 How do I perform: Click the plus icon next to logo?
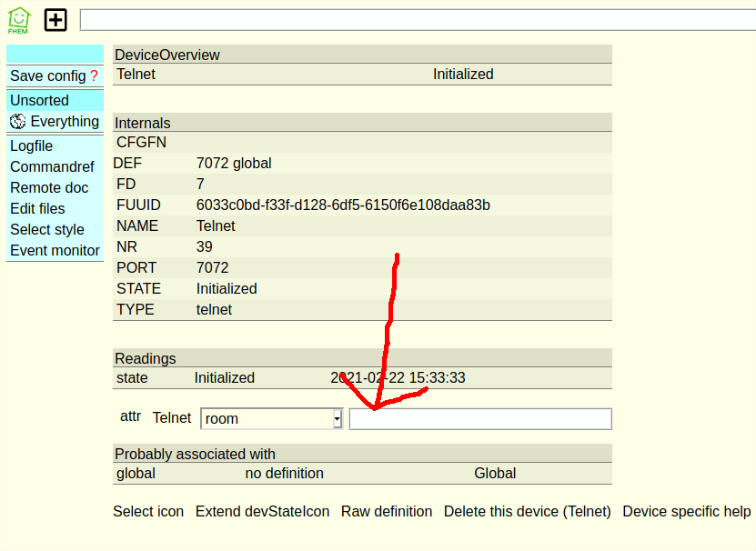point(55,19)
